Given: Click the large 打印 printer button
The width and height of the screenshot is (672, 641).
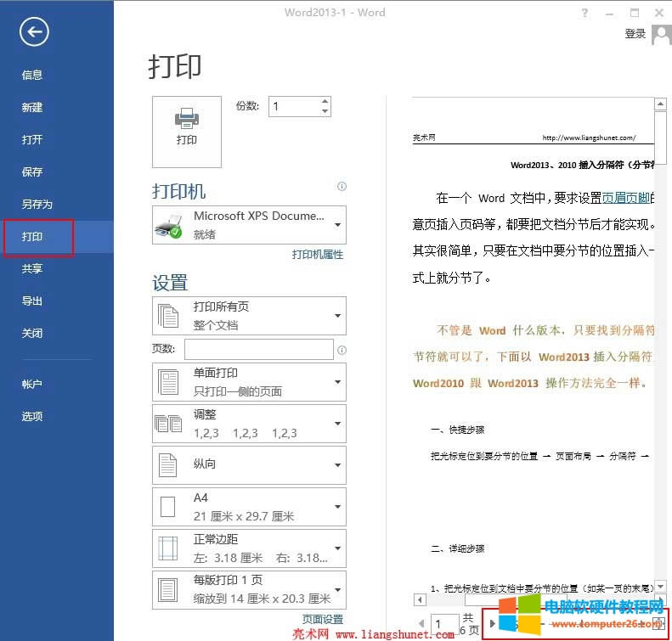Looking at the screenshot, I should 187,131.
